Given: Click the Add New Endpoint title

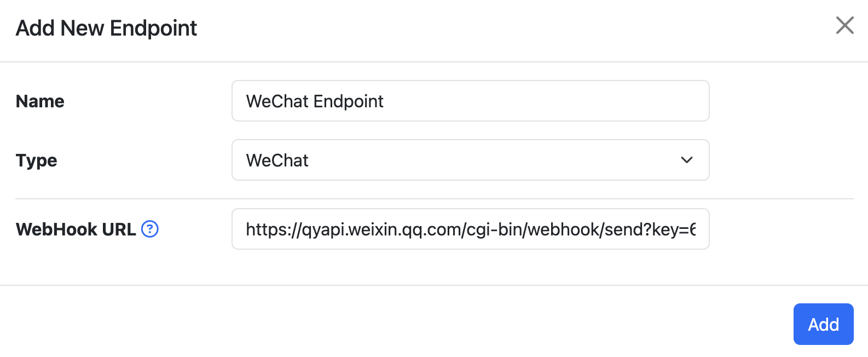Looking at the screenshot, I should [x=106, y=28].
